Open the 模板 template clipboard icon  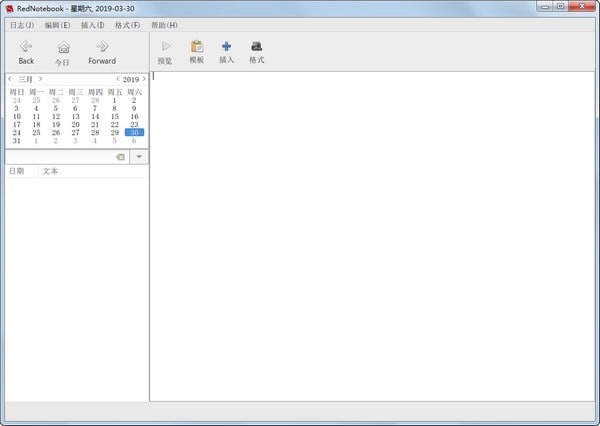click(x=196, y=46)
